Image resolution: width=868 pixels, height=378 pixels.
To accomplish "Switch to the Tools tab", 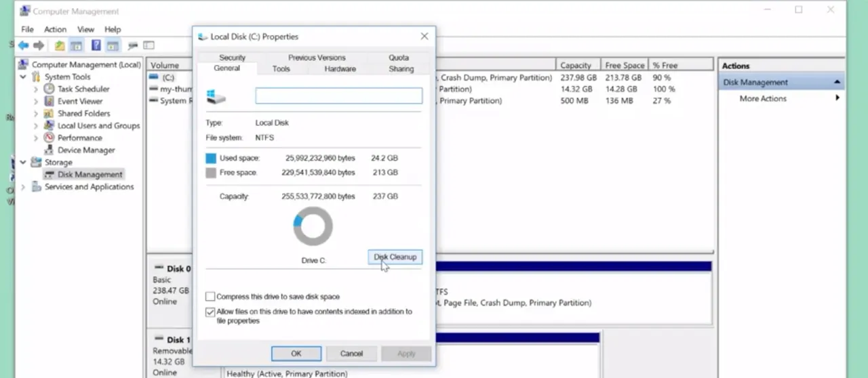I will coord(281,68).
